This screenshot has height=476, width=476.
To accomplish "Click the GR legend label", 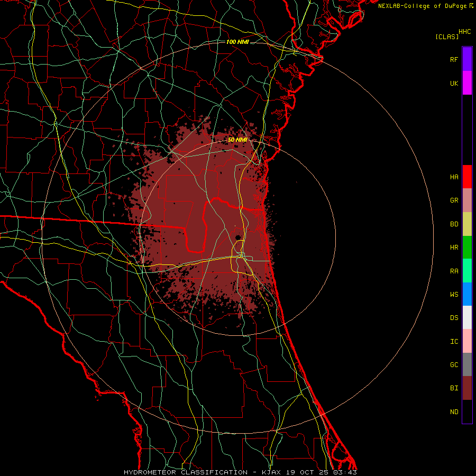I will click(x=454, y=200).
